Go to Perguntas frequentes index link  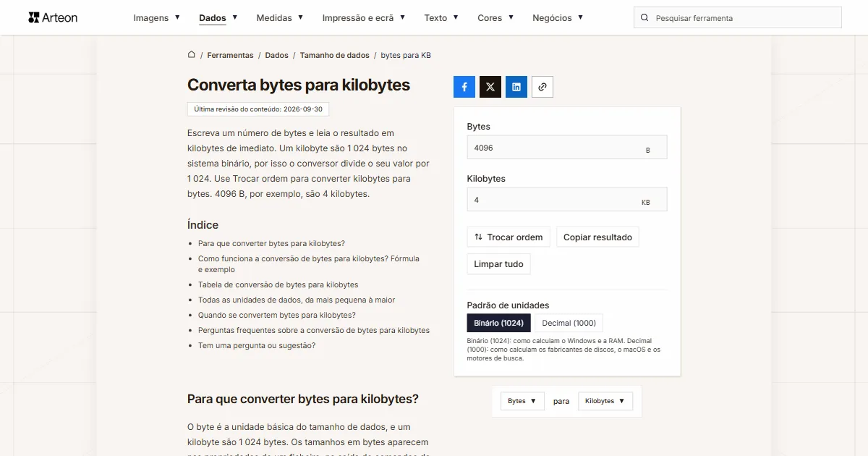click(314, 330)
